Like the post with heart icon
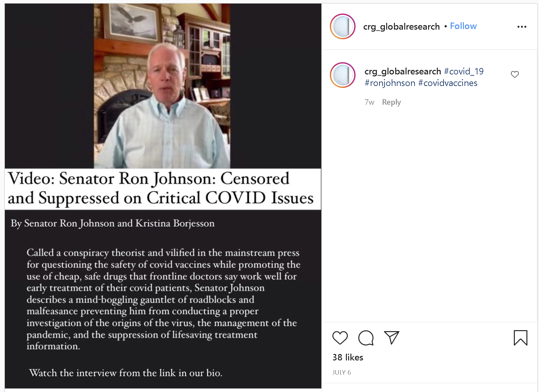This screenshot has width=539, height=392. pos(340,338)
